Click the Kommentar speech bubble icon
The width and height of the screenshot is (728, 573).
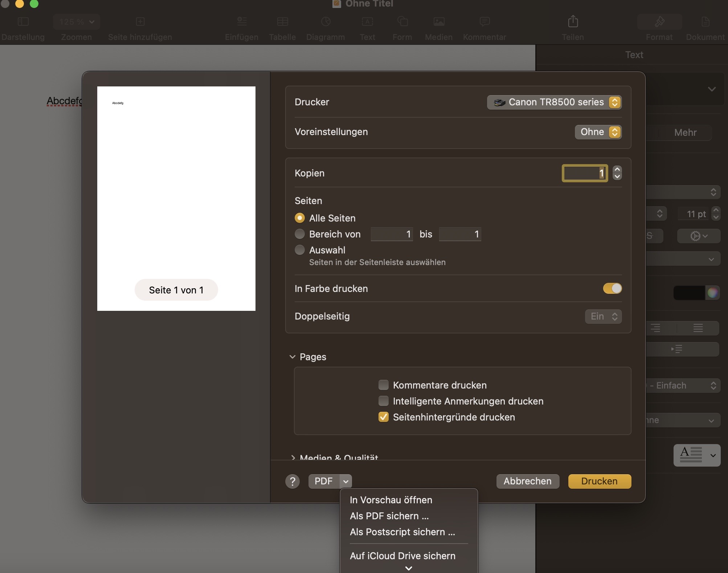pyautogui.click(x=484, y=22)
